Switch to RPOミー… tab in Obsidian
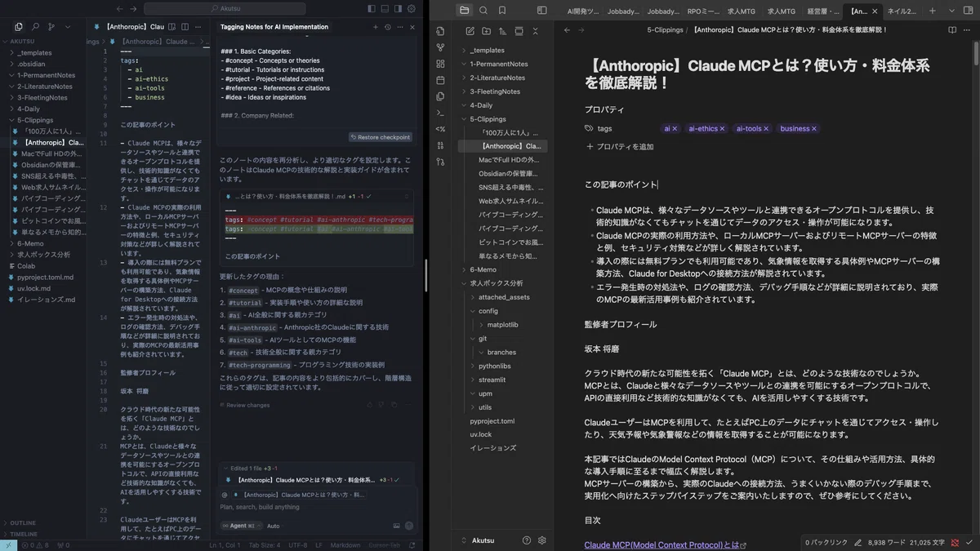This screenshot has width=980, height=551. [x=703, y=11]
